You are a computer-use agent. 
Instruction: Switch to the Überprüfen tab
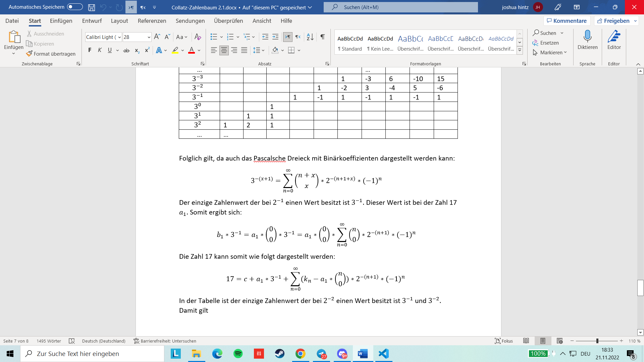[228, 21]
